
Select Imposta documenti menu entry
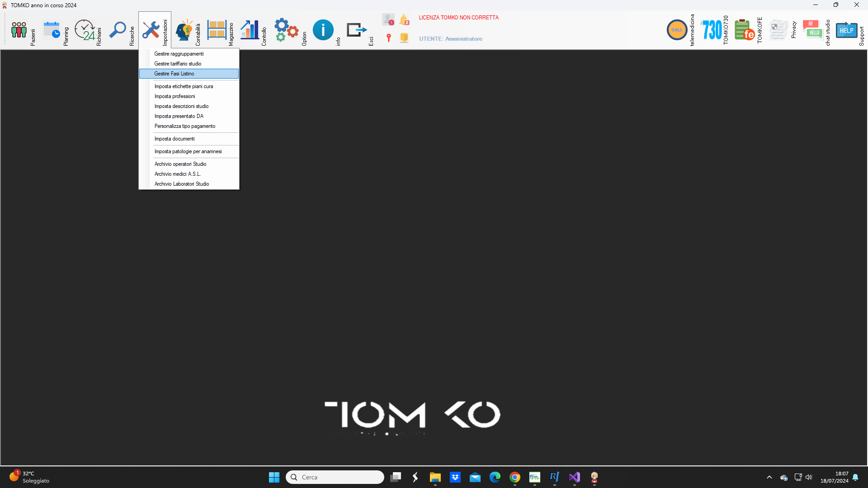point(189,139)
